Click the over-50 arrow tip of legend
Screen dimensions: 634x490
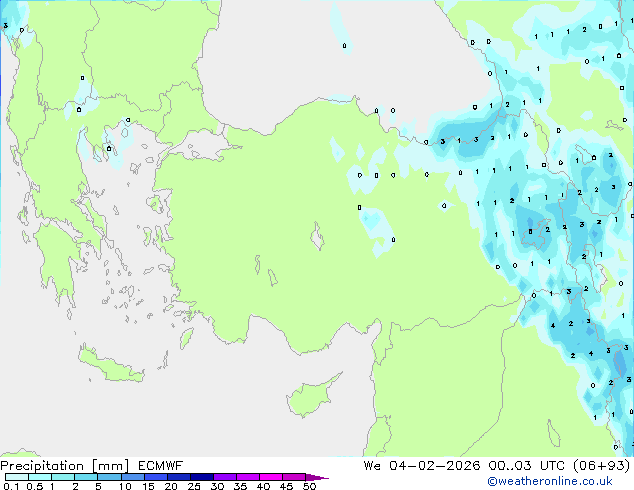317,477
